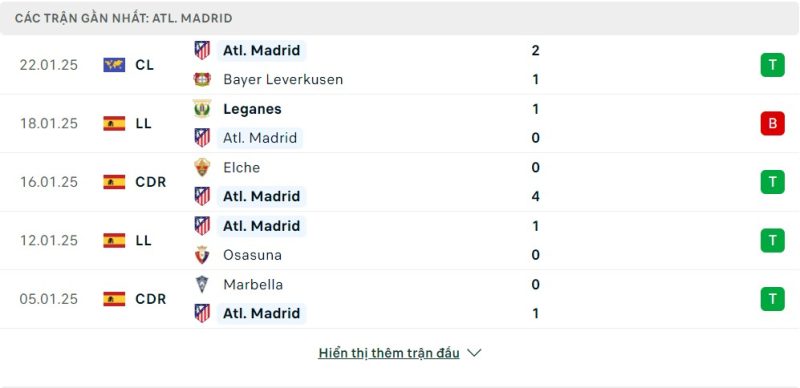The image size is (800, 388).
Task: Click the Osasuna club crest icon
Action: tap(202, 255)
